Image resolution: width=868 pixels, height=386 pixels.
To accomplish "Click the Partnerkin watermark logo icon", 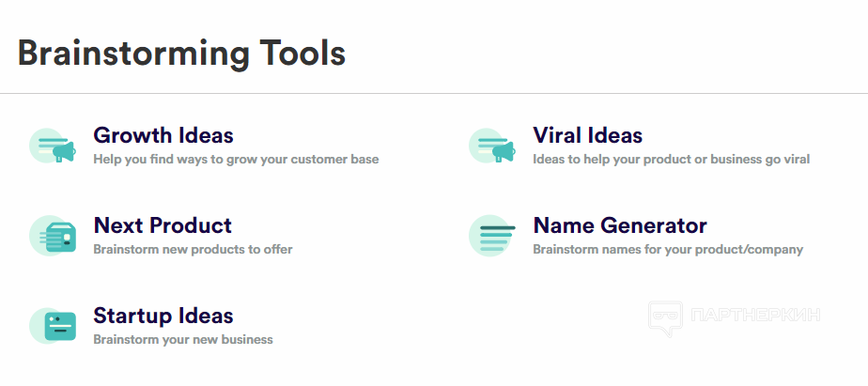I will [x=665, y=319].
